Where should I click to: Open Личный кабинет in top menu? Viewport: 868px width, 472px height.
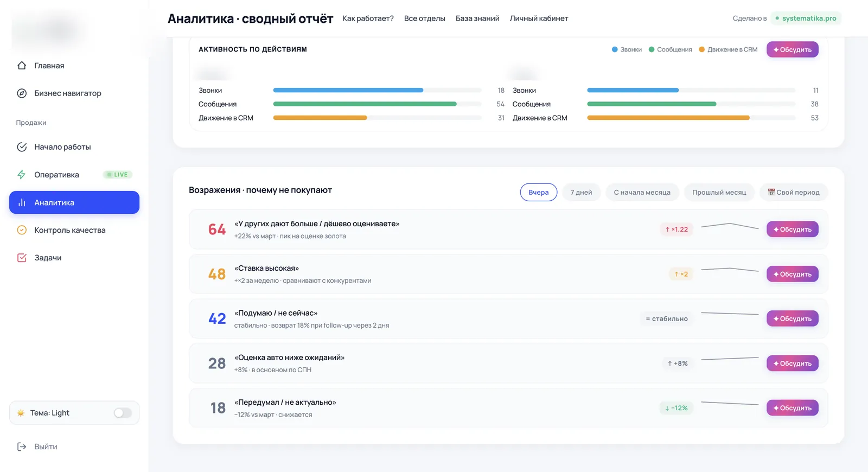(x=539, y=18)
